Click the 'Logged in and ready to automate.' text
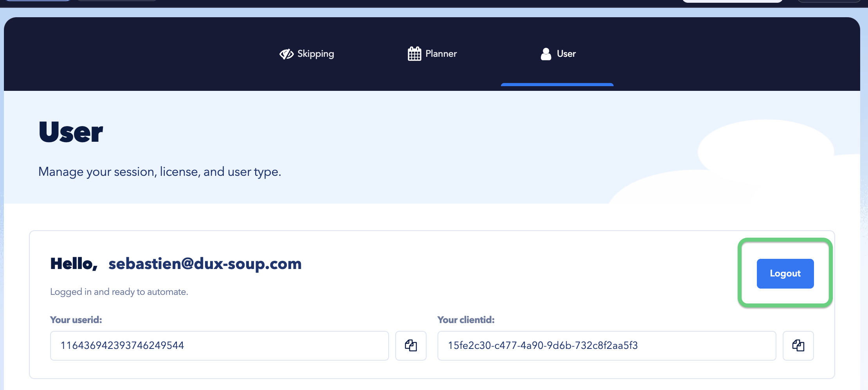 click(x=119, y=292)
